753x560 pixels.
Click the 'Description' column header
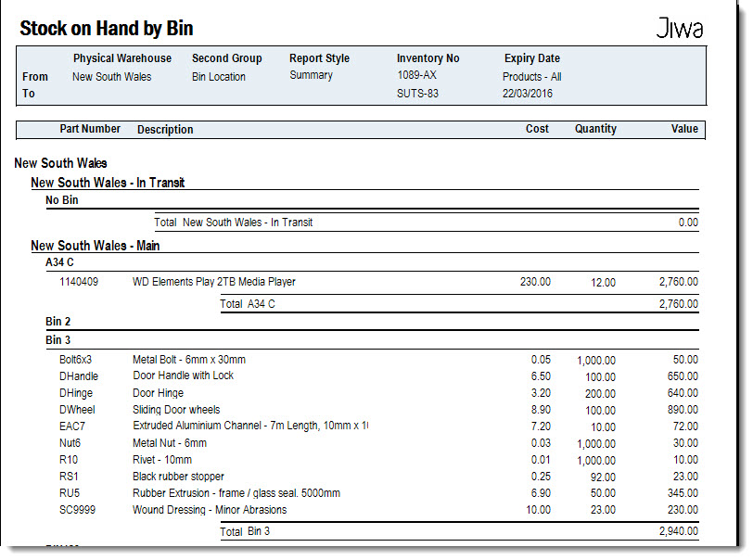point(165,130)
